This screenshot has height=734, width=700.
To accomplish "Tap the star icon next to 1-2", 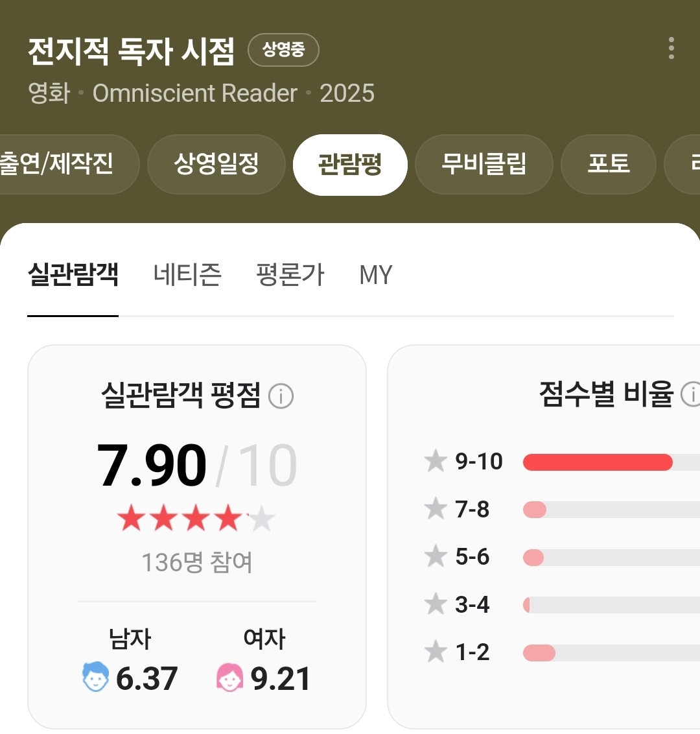I will coord(436,652).
